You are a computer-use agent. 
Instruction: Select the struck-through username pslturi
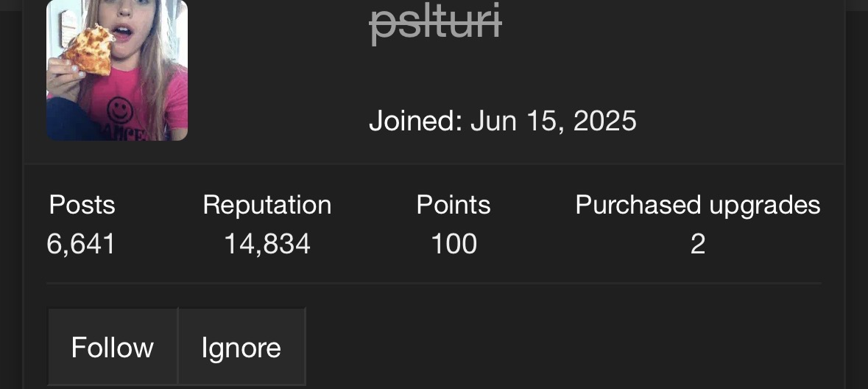[x=436, y=23]
